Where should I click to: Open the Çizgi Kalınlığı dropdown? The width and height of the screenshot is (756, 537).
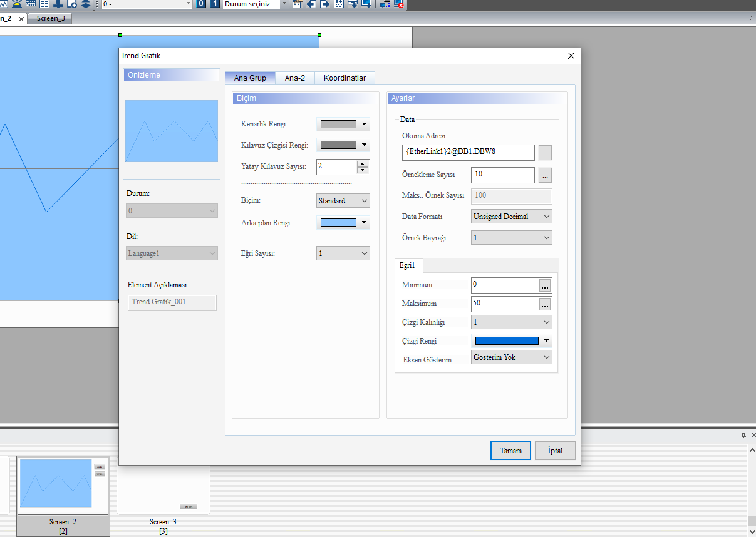click(x=512, y=322)
